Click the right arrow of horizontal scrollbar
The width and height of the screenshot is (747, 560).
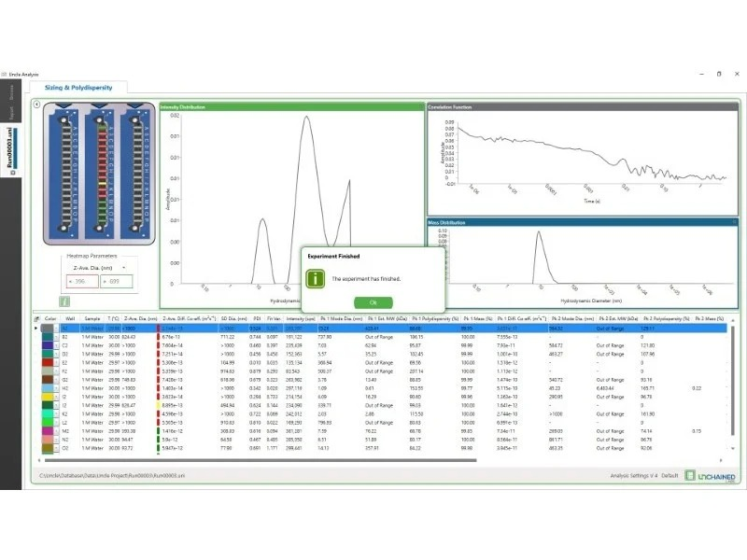click(721, 460)
